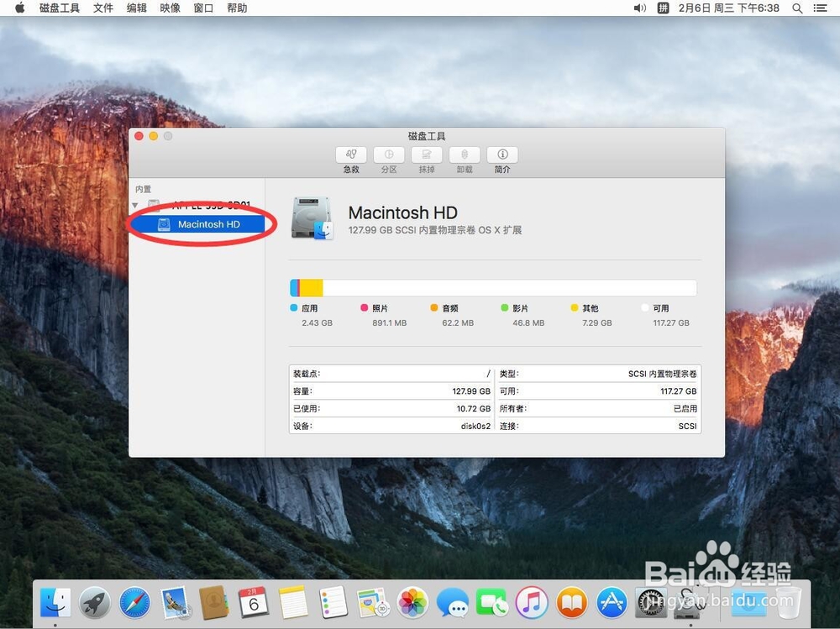
Task: Click the 影片 size 46.8 MB
Action: (528, 322)
